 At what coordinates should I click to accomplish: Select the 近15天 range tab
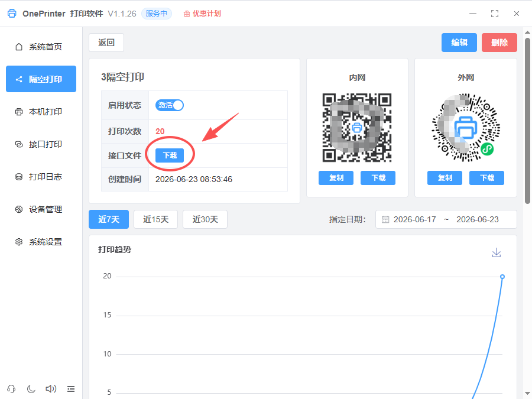[x=155, y=219]
